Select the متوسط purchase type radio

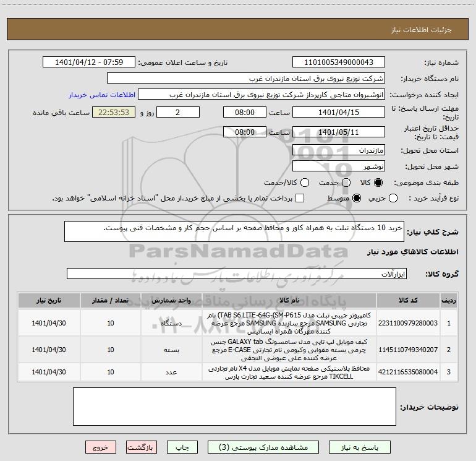tap(357, 199)
